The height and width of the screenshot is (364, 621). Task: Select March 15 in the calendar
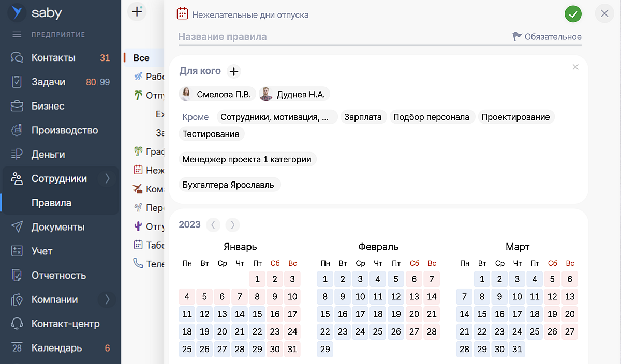tap(482, 314)
